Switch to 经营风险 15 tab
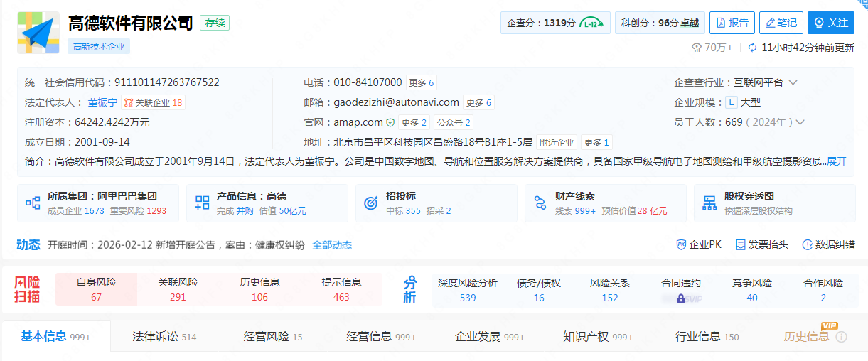868x361 pixels. 273,337
